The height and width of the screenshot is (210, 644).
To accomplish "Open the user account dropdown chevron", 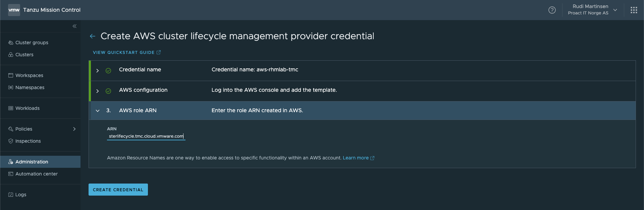I will pos(615,10).
